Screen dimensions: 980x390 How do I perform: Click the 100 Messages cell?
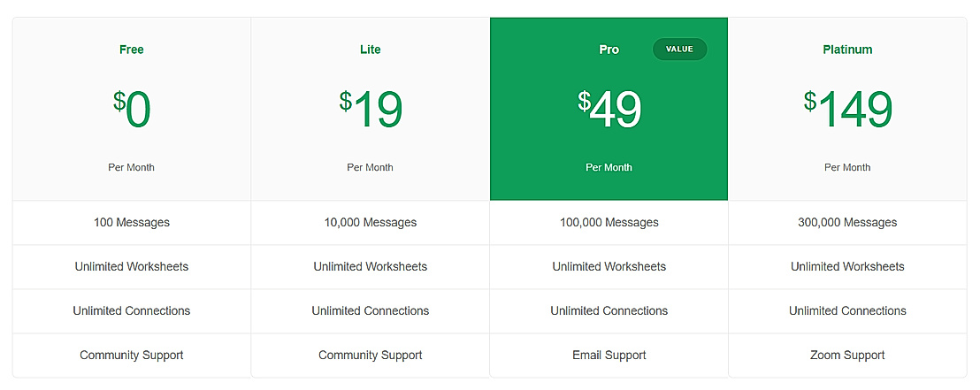pos(132,223)
